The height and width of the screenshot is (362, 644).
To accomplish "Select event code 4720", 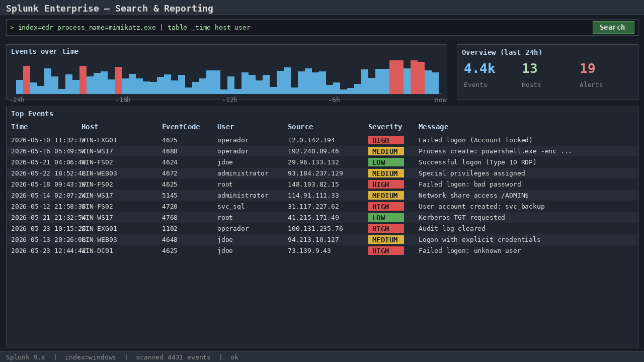I will [x=170, y=207].
